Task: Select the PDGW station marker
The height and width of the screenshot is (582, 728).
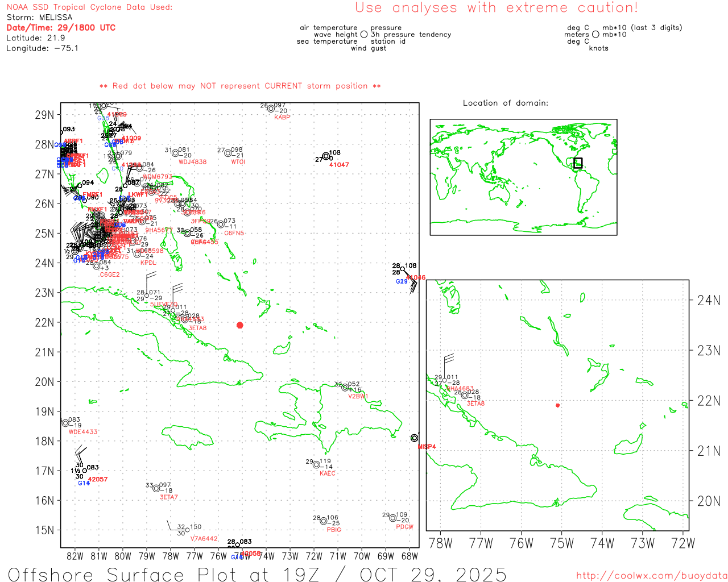Action: [392, 518]
